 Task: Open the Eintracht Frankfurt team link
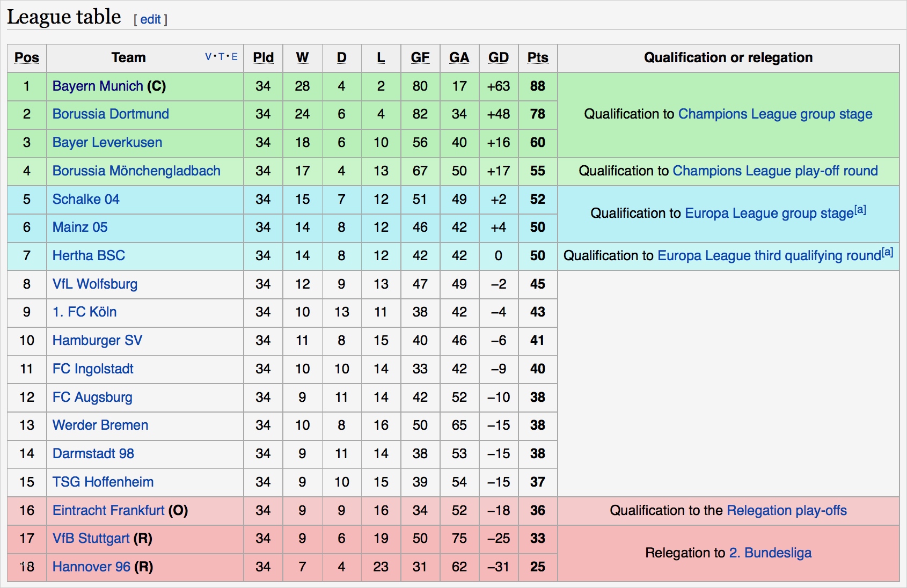click(x=108, y=510)
